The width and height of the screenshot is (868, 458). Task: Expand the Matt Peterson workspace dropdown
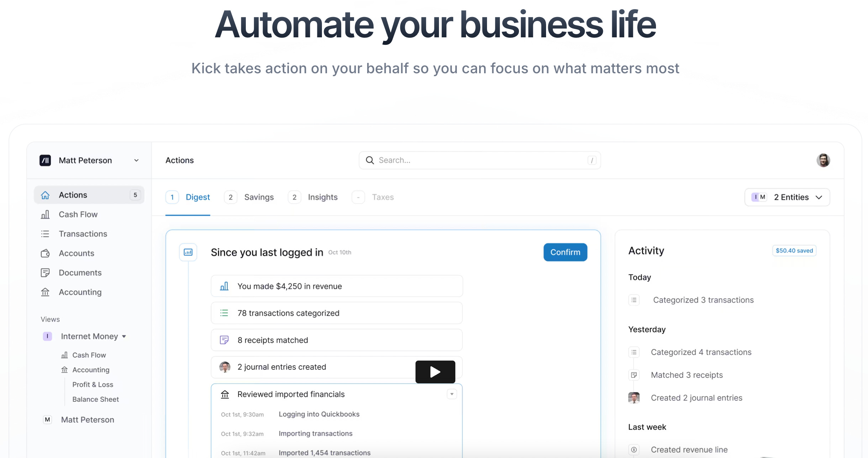pos(136,160)
